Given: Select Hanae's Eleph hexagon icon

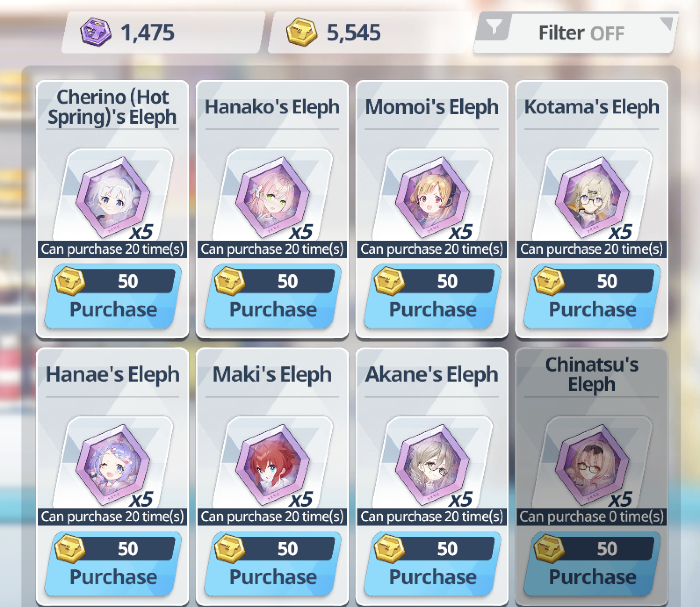Looking at the screenshot, I should (113, 462).
